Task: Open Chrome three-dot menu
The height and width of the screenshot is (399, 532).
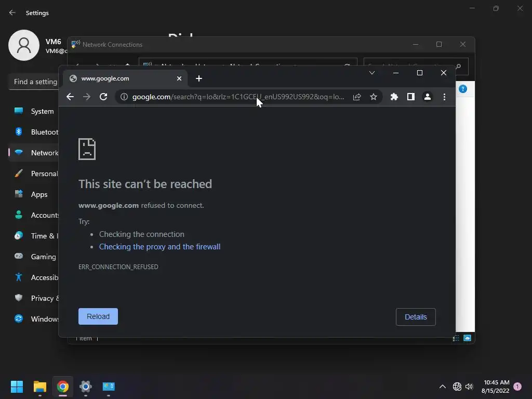Action: [x=445, y=97]
